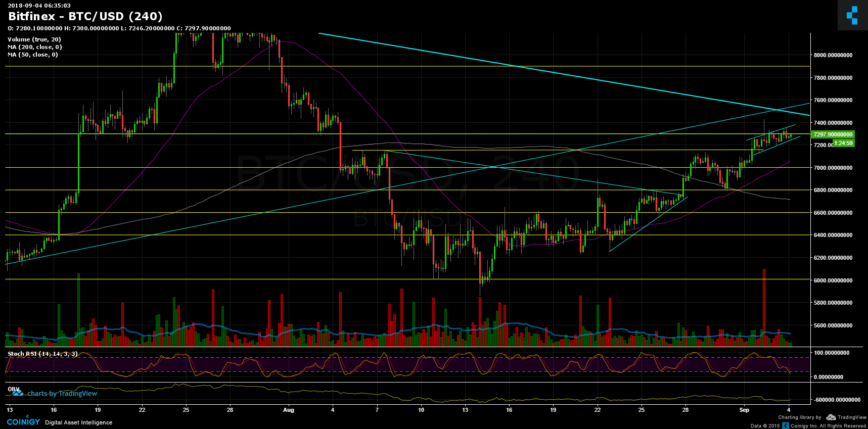Image resolution: width=868 pixels, height=429 pixels.
Task: Click the OHLC values line under the title
Action: click(119, 28)
